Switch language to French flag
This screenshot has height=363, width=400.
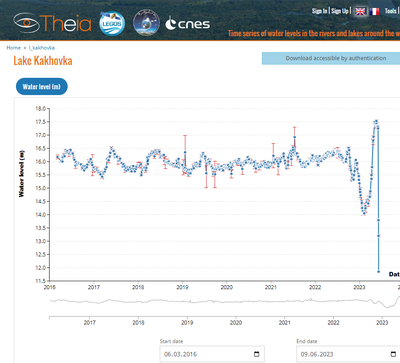click(374, 11)
